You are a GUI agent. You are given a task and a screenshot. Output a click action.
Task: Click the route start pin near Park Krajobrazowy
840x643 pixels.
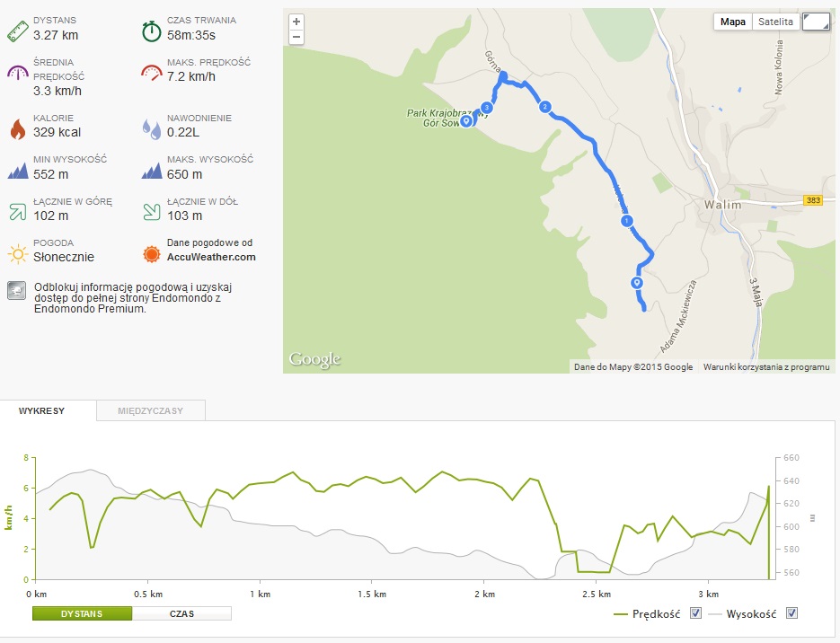465,121
